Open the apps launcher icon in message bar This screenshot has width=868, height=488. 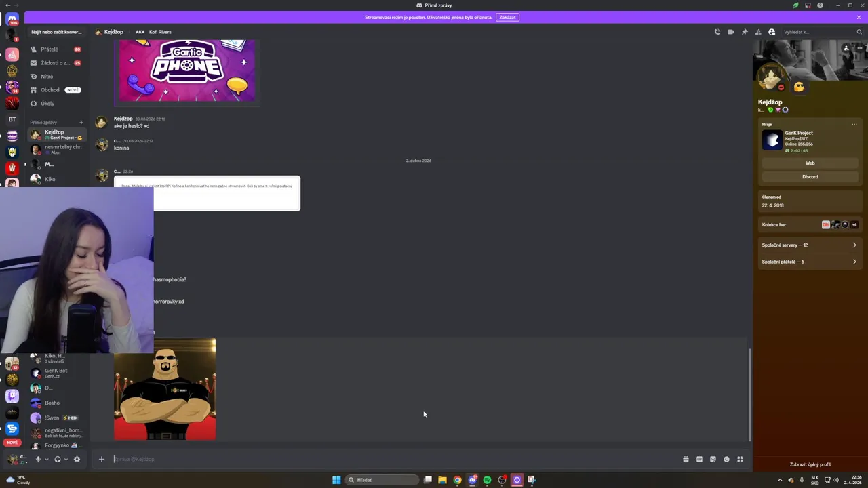(x=740, y=459)
